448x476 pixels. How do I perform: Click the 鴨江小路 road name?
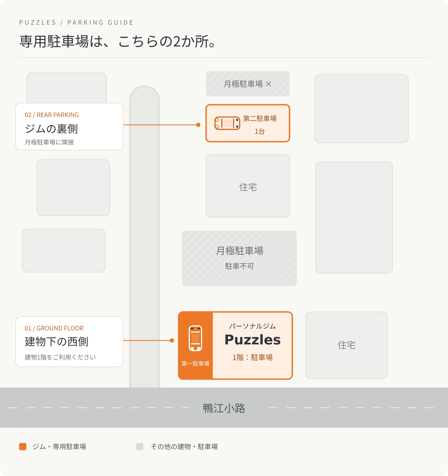coord(224,408)
